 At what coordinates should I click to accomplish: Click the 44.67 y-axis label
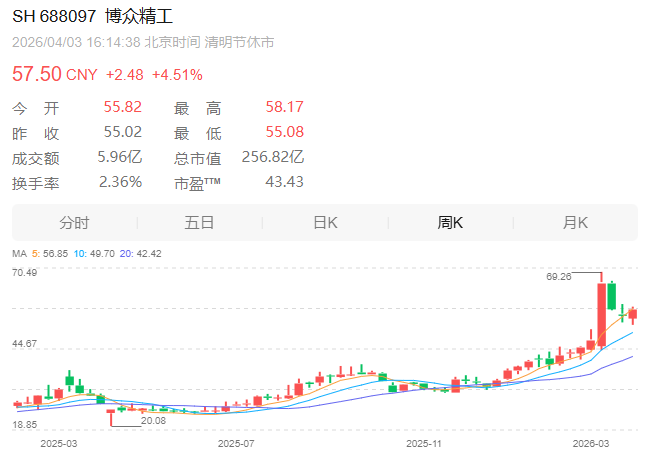pos(25,344)
